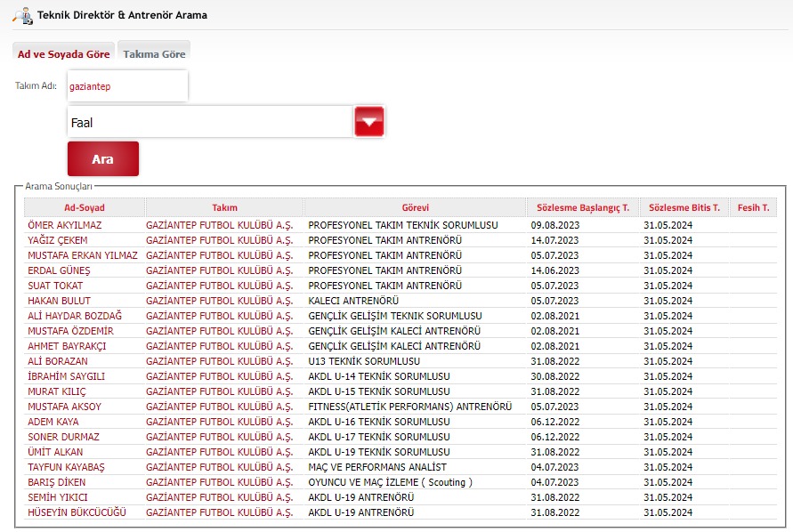Open the HÜSEYİN BÜKCÜCÜĞÜ name link
The height and width of the screenshot is (532, 793).
coord(77,512)
